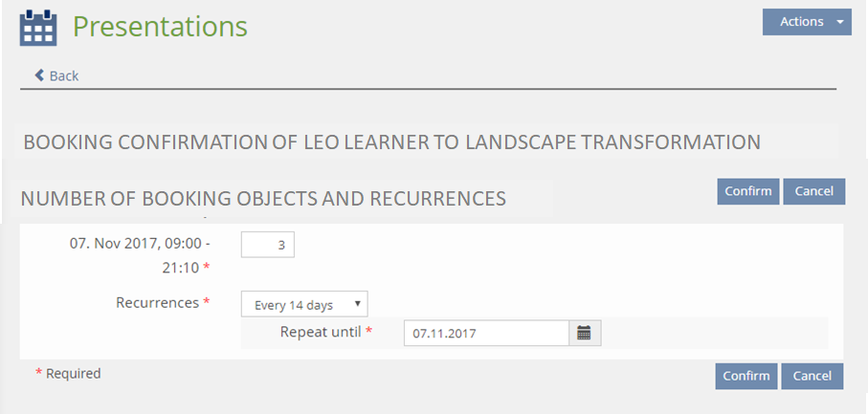Click the Back chevron arrow icon
868x414 pixels.
coord(39,75)
